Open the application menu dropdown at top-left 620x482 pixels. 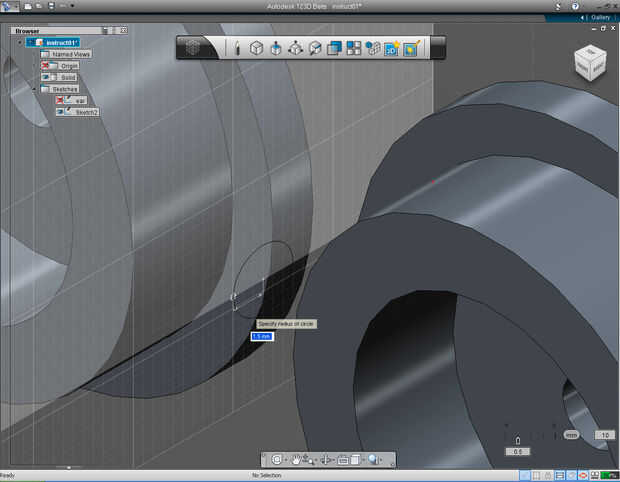10,6
